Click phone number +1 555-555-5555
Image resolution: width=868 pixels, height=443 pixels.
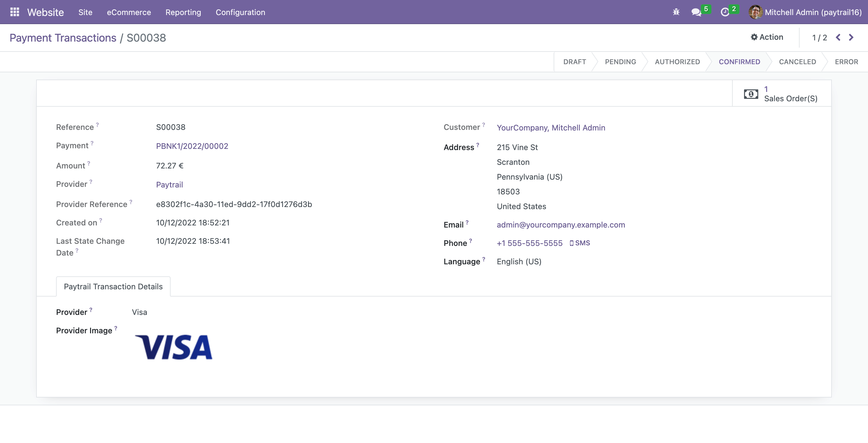(x=529, y=243)
